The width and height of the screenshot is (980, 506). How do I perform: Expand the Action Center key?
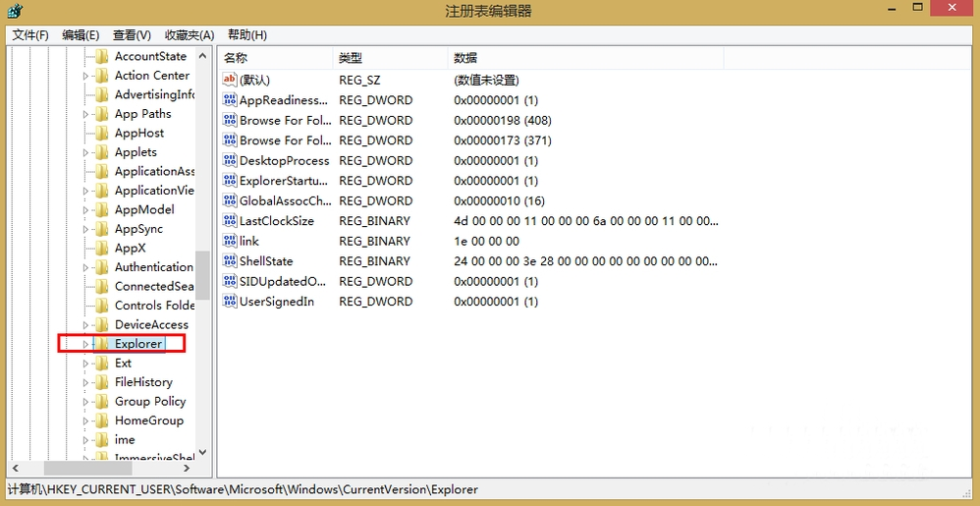pyautogui.click(x=85, y=76)
